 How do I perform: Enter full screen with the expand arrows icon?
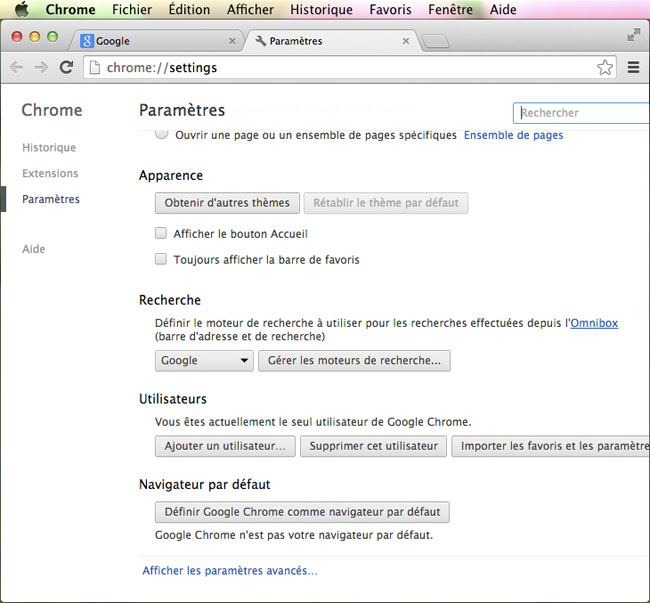pos(633,34)
